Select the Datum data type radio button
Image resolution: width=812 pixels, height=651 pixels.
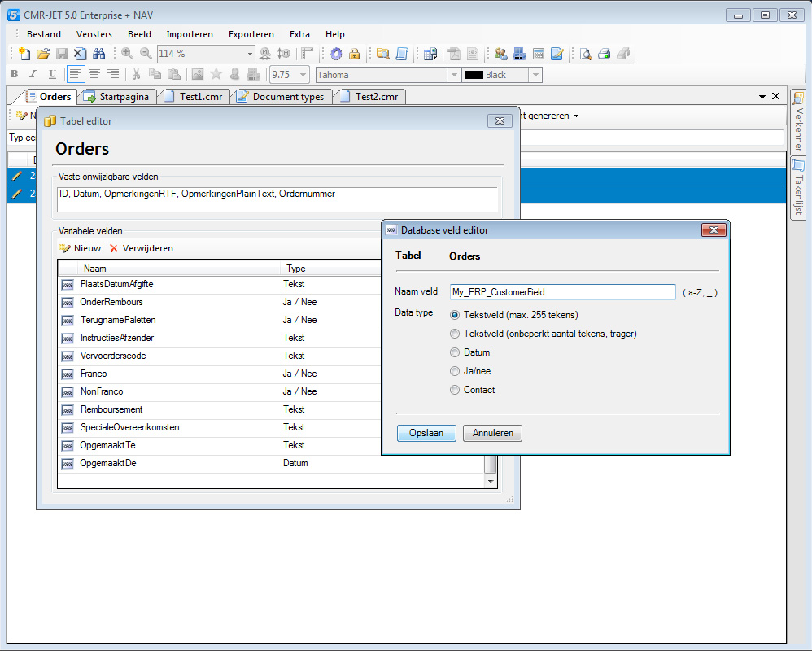455,352
